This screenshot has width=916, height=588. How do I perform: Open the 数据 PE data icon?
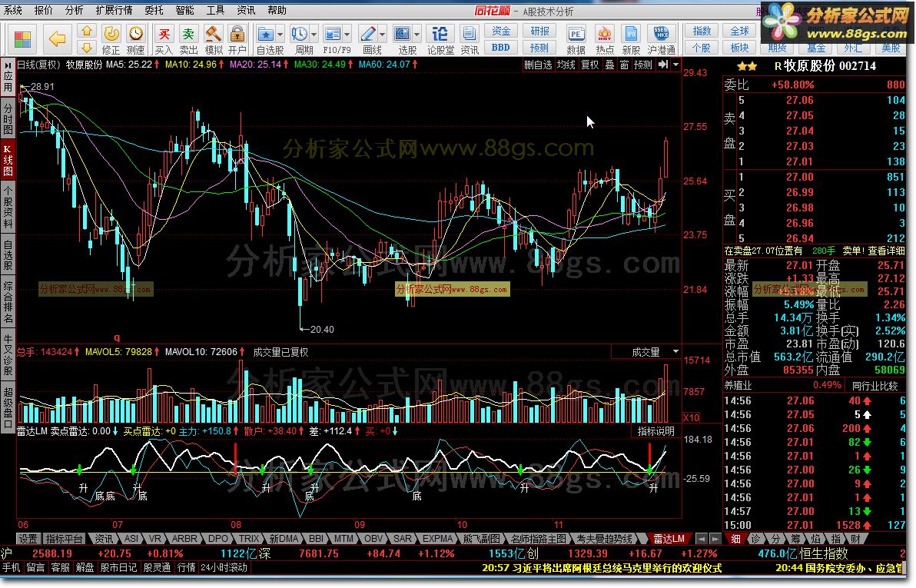click(576, 40)
